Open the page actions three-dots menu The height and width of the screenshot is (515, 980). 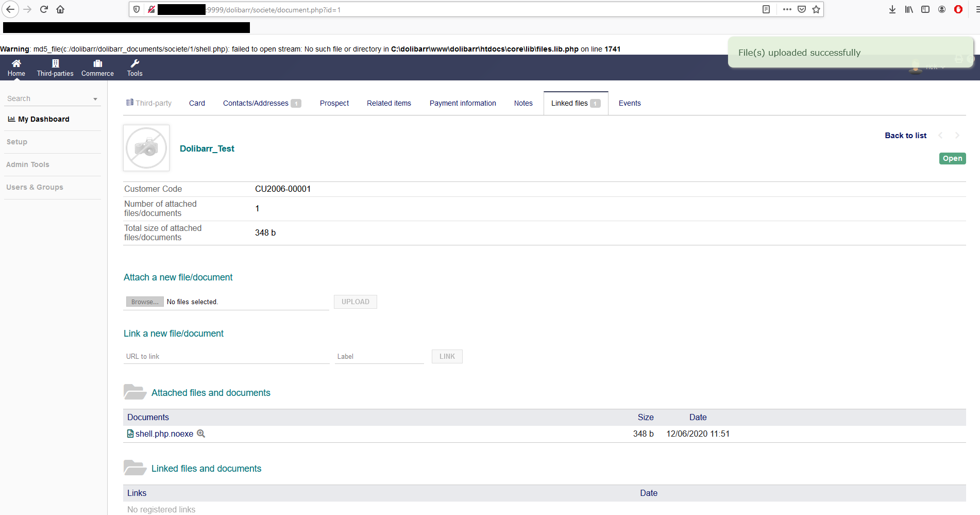click(x=787, y=9)
